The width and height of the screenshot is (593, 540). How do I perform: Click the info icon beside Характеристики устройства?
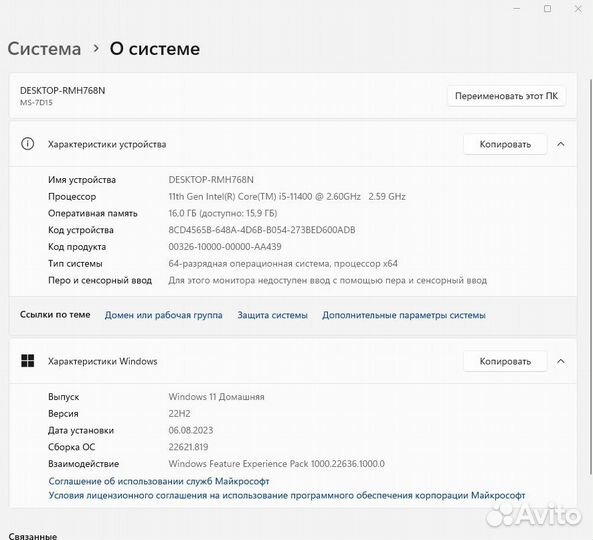pos(27,144)
